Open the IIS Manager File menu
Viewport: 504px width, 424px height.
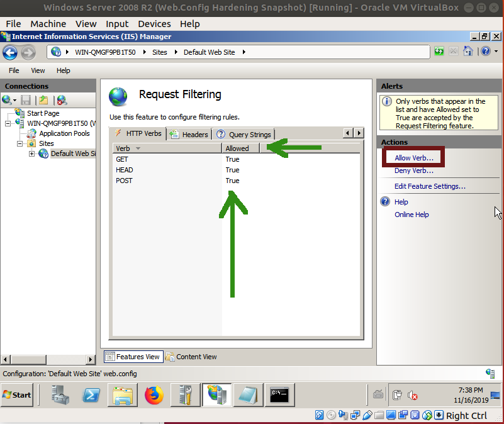14,70
